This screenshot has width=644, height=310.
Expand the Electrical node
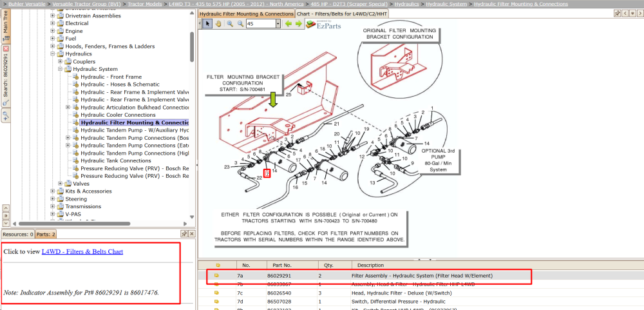click(x=53, y=23)
